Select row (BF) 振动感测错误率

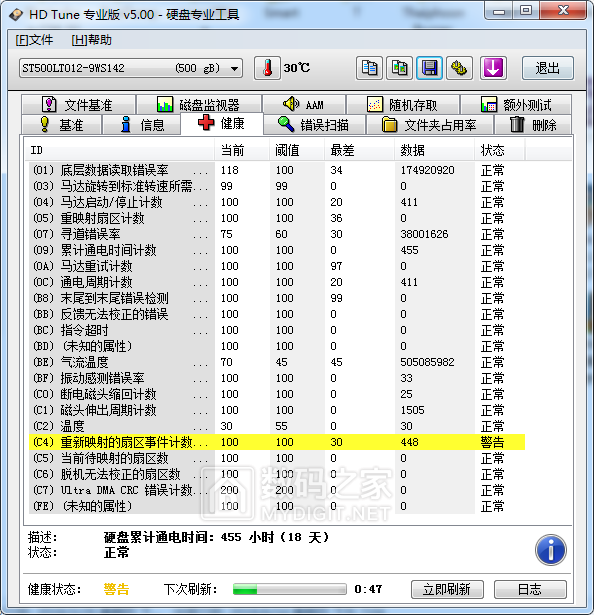coord(277,378)
